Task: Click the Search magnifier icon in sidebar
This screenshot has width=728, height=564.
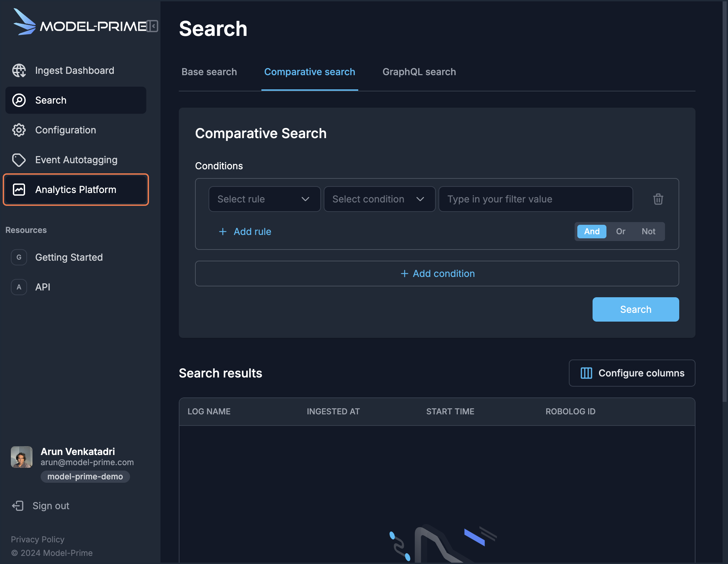Action: (x=19, y=100)
